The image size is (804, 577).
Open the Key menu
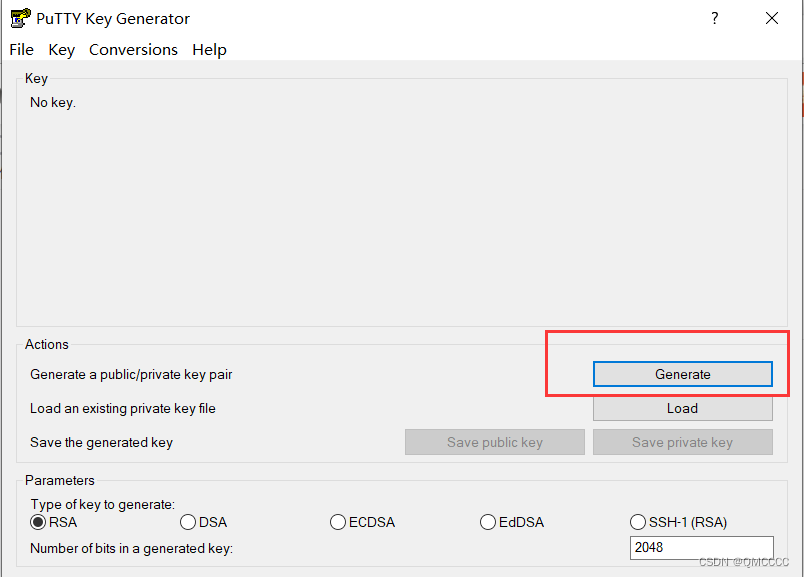(62, 50)
